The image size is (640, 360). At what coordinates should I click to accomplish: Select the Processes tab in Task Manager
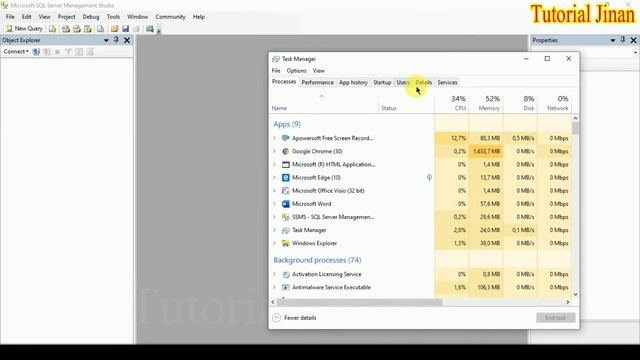pos(284,82)
